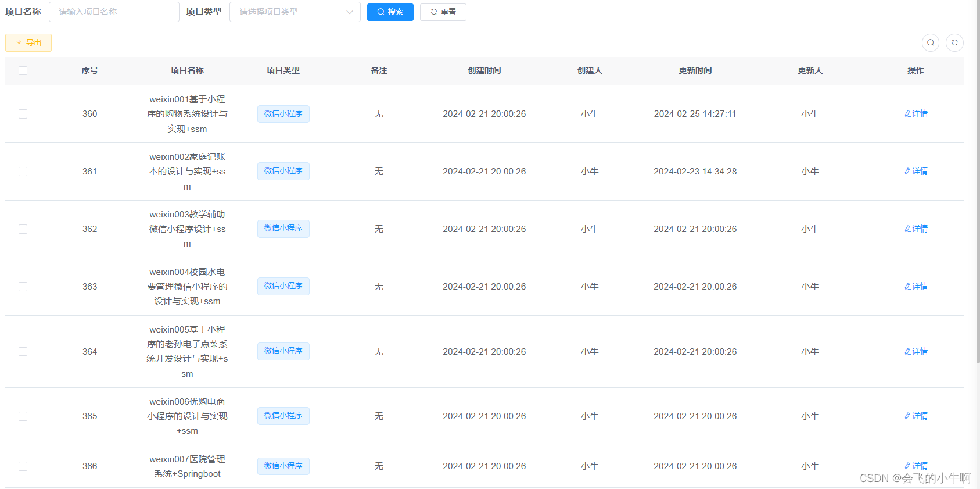This screenshot has width=980, height=489.
Task: Click the 备注 column header
Action: click(x=379, y=70)
